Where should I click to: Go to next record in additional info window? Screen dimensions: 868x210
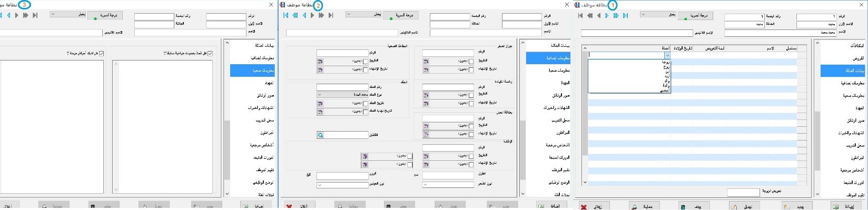312,16
